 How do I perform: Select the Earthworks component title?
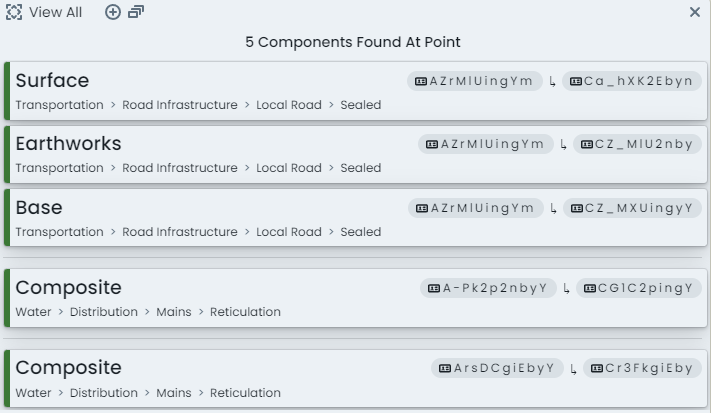coord(68,144)
